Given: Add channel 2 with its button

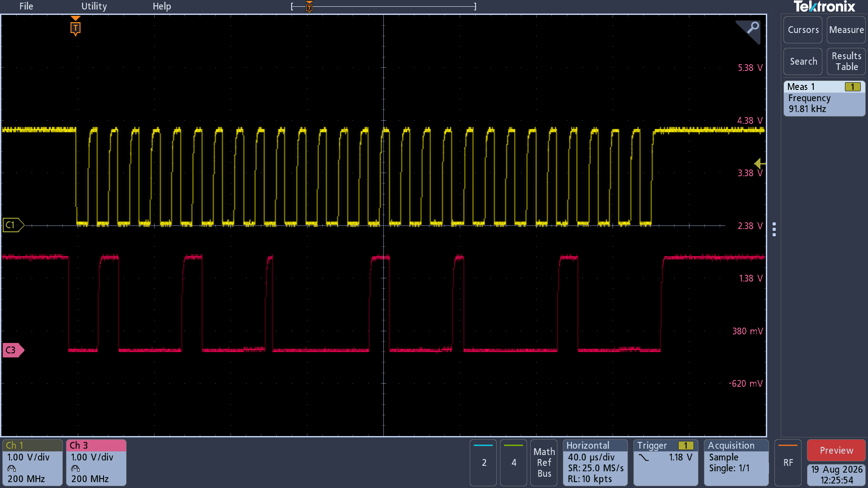Looking at the screenshot, I should click(483, 462).
